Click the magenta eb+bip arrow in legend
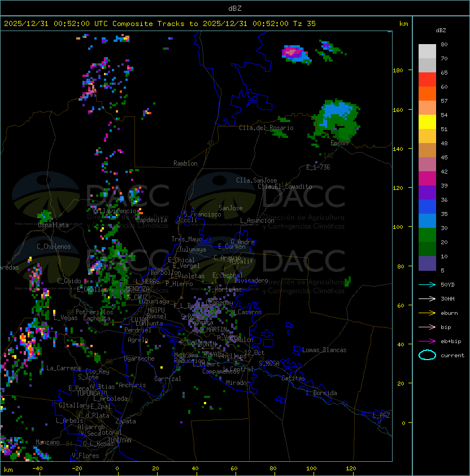 427,341
